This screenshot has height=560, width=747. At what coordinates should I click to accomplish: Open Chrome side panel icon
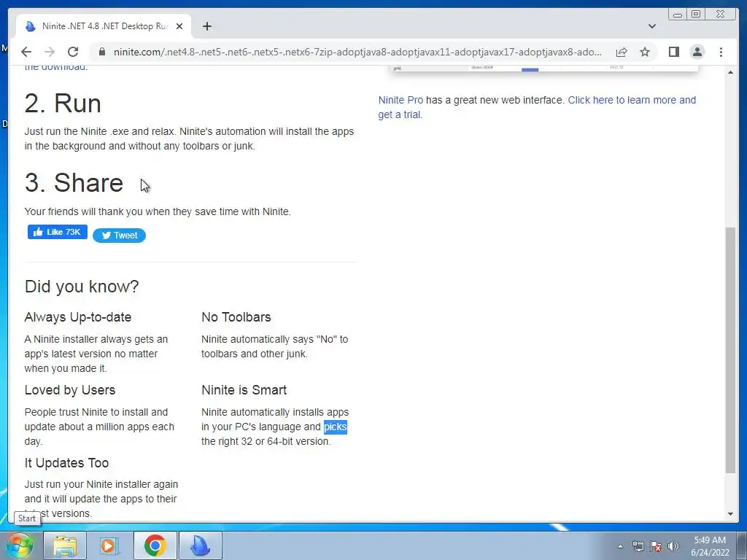coord(673,52)
